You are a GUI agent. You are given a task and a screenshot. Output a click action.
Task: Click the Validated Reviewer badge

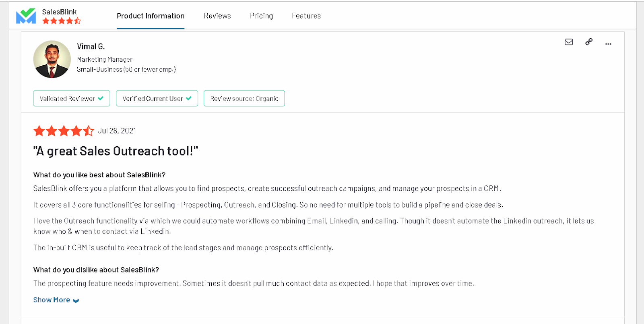pos(72,98)
